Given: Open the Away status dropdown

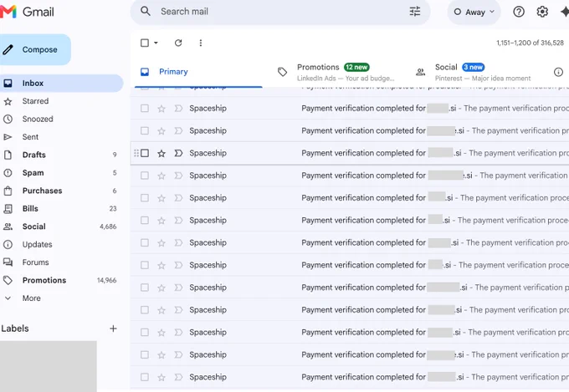Looking at the screenshot, I should [x=474, y=12].
